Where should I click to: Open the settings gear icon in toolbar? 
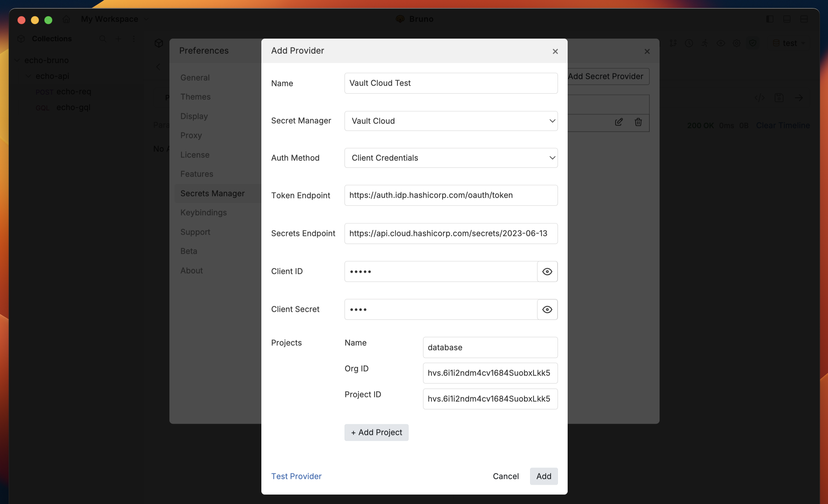coord(737,43)
